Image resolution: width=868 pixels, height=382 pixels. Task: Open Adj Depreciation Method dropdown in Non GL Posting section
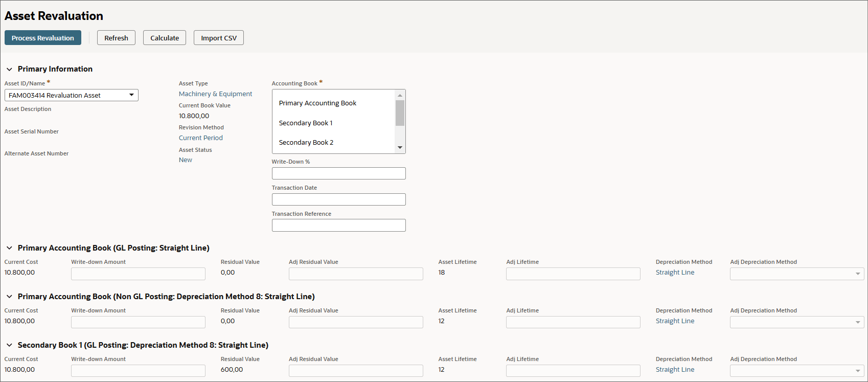pyautogui.click(x=797, y=322)
